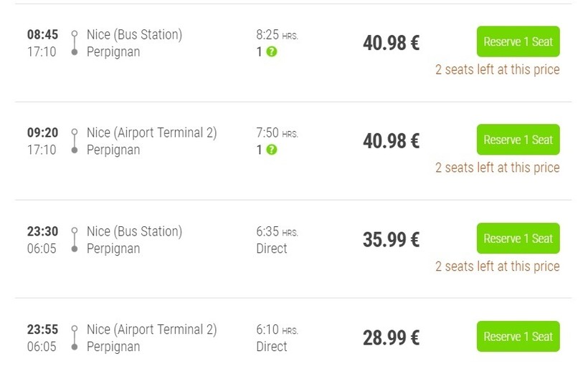Image resolution: width=588 pixels, height=371 pixels.
Task: Click the green help icon for 08:45 trip
Action: (x=272, y=52)
